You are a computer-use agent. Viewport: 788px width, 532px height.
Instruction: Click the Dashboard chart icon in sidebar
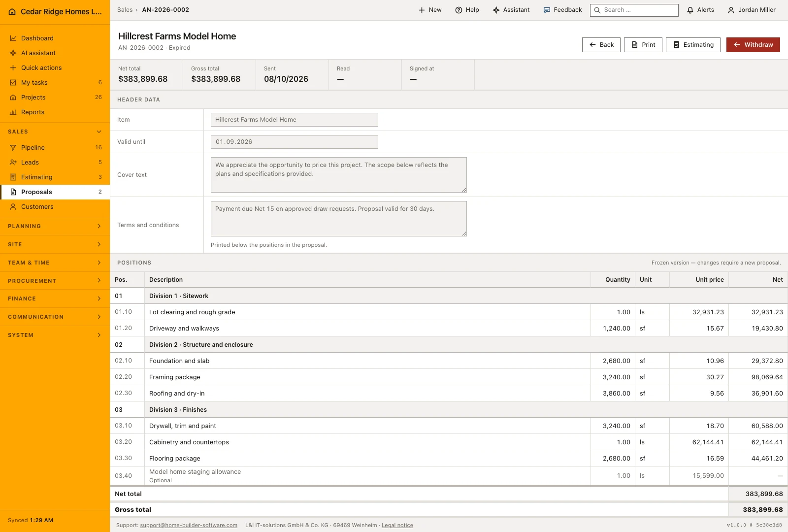tap(13, 38)
